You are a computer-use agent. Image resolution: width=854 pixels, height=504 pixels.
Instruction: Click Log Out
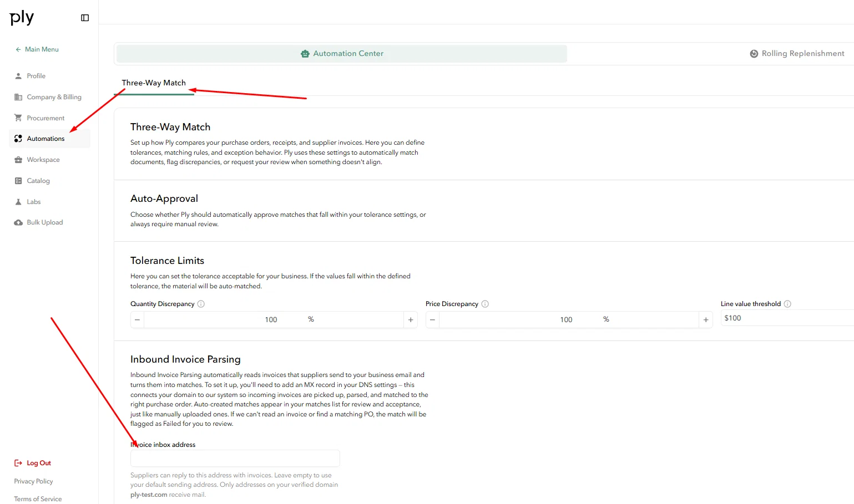(x=39, y=463)
